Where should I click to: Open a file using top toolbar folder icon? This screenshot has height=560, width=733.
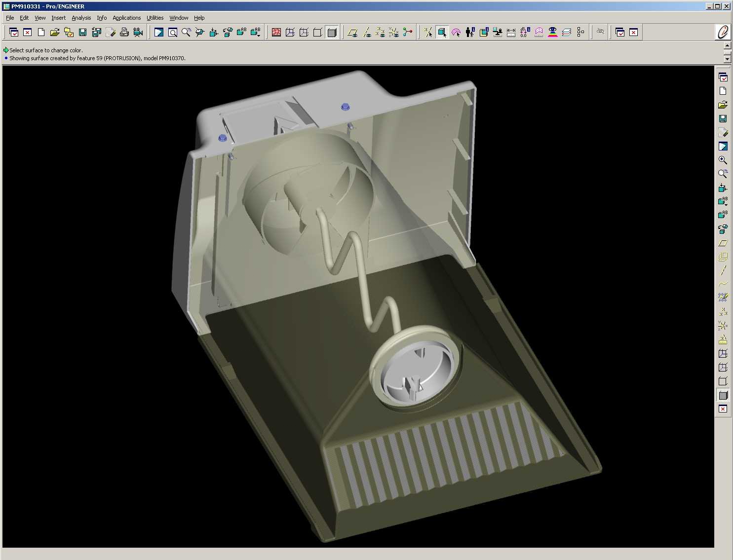click(55, 33)
